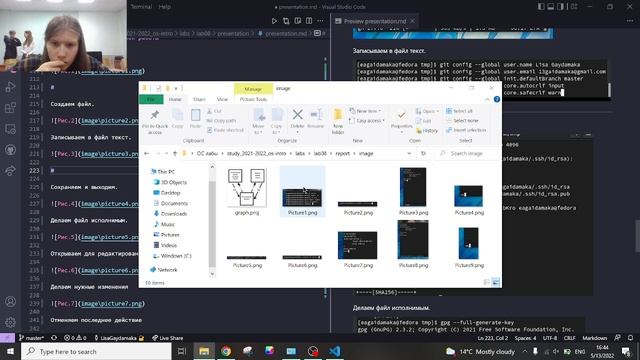
Task: Click master branch in VS Code status bar
Action: 31,338
